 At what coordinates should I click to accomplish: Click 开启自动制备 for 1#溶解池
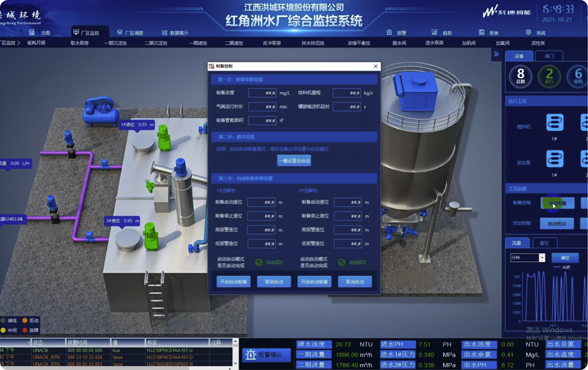point(233,282)
